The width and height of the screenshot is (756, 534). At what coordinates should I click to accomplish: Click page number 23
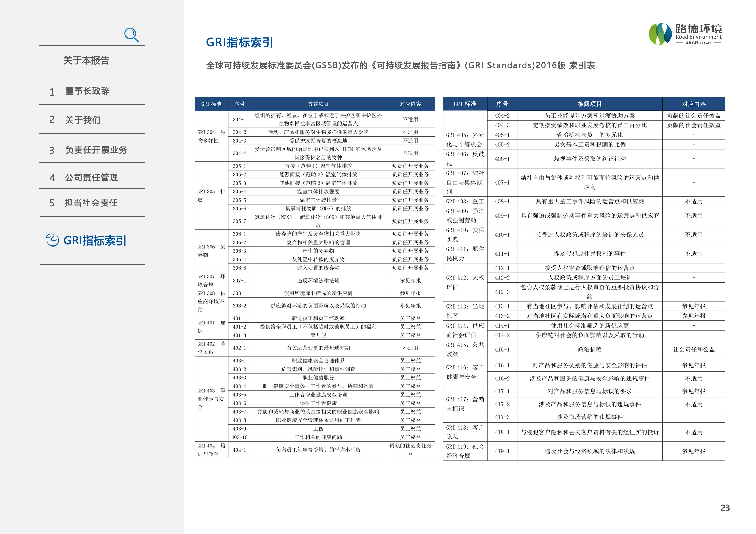pos(725,508)
